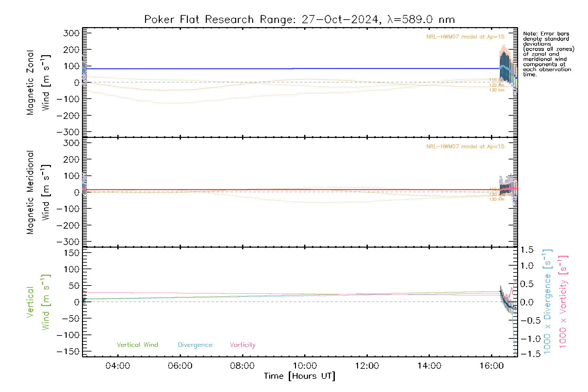Click NRL-HWM07 model label in meridional panel
The width and height of the screenshot is (588, 392).
tap(465, 147)
